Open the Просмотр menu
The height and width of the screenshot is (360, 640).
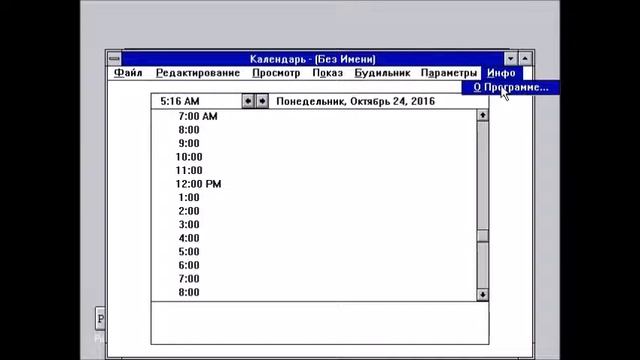coord(276,73)
